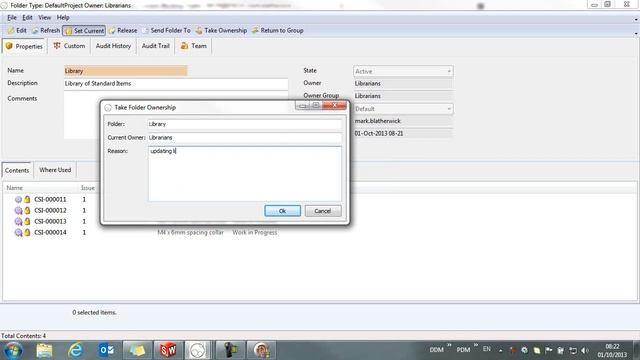Open the State dropdown
The height and width of the screenshot is (360, 640).
403,71
